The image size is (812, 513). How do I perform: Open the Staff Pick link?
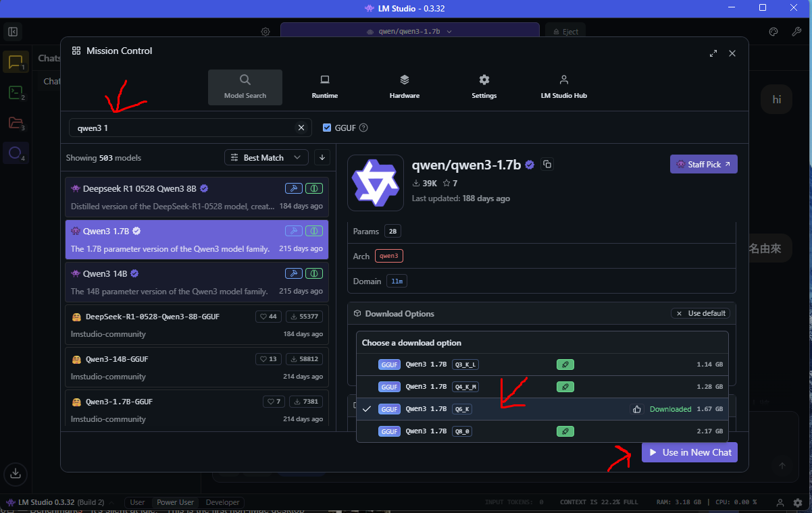(x=703, y=164)
